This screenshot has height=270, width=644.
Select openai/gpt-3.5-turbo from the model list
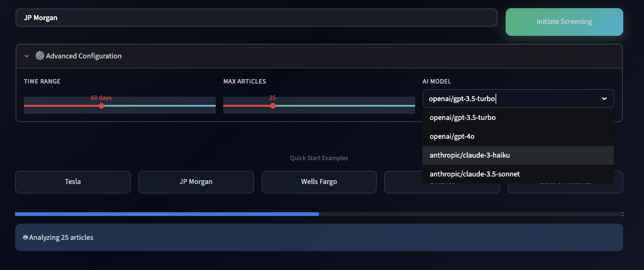[x=518, y=118]
